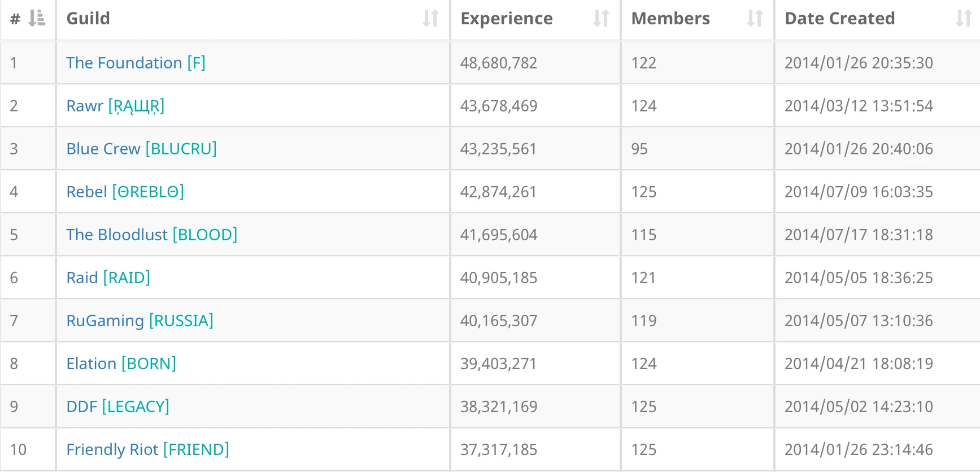Click the Members column sort arrows
This screenshot has width=980, height=472.
[x=755, y=18]
